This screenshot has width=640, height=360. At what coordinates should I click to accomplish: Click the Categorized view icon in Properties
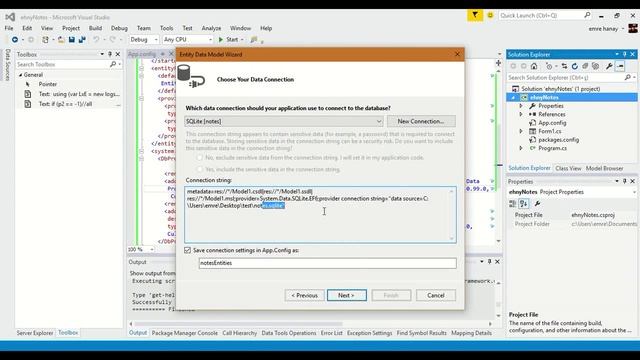(513, 203)
